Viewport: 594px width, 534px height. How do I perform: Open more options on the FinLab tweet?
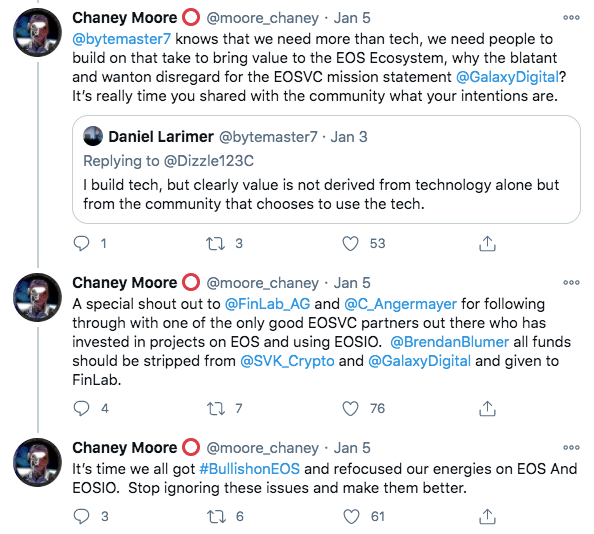coord(571,283)
